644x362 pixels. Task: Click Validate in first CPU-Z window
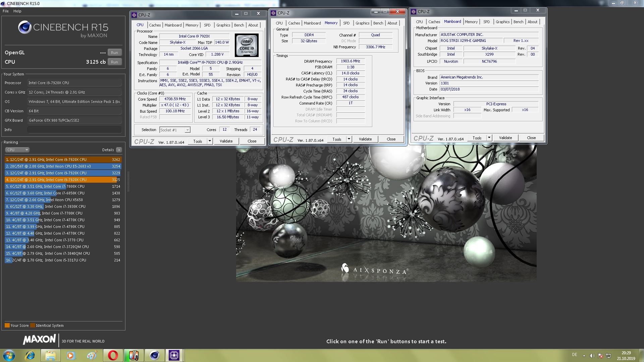pyautogui.click(x=226, y=141)
